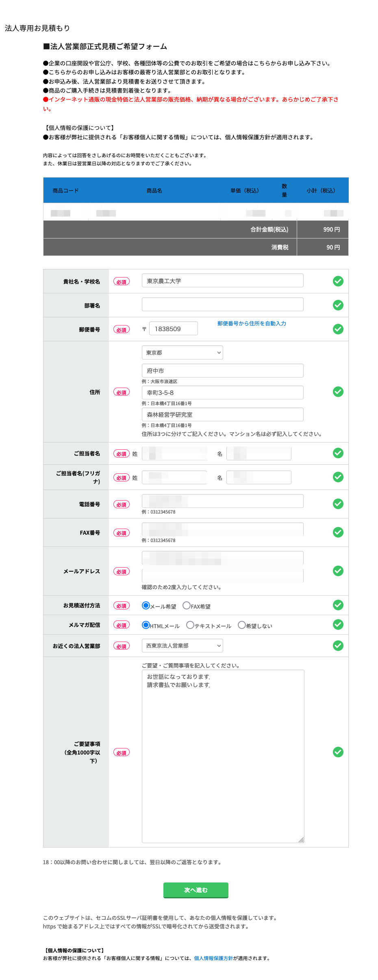Select the メール希望 radio button
378x980 pixels.
pos(146,606)
